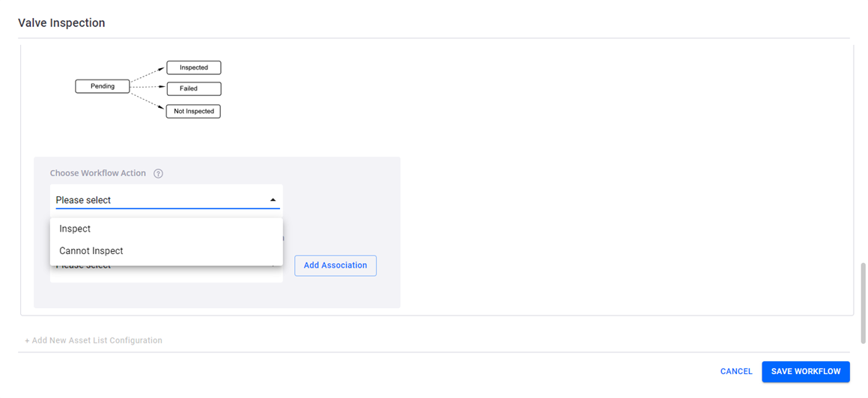Click the Choose Workflow Action label

[x=98, y=173]
